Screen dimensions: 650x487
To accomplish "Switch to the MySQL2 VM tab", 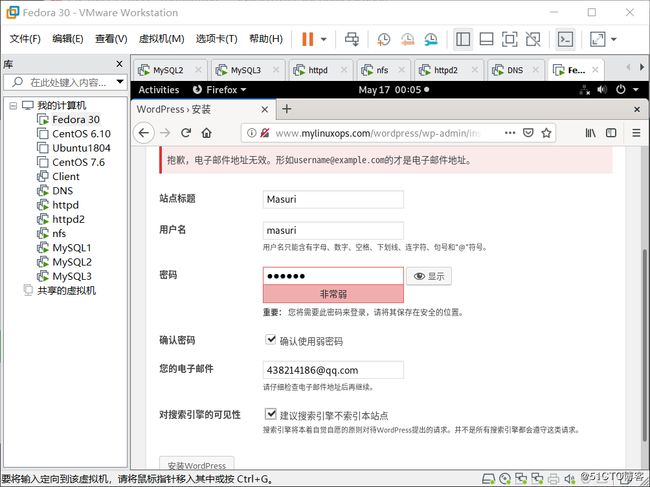I will point(170,70).
